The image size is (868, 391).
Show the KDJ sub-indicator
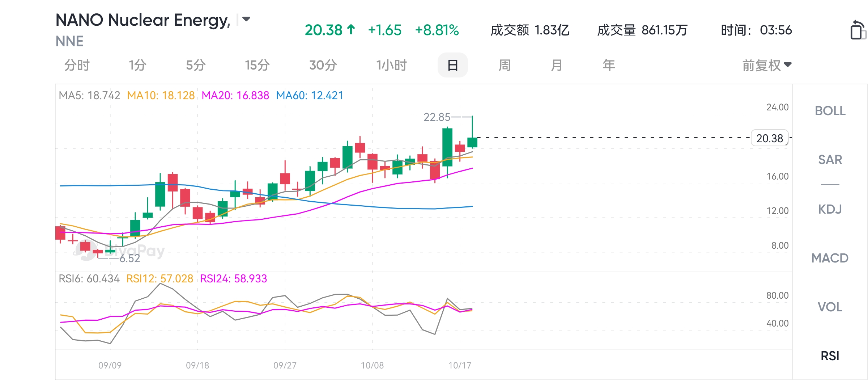click(830, 209)
